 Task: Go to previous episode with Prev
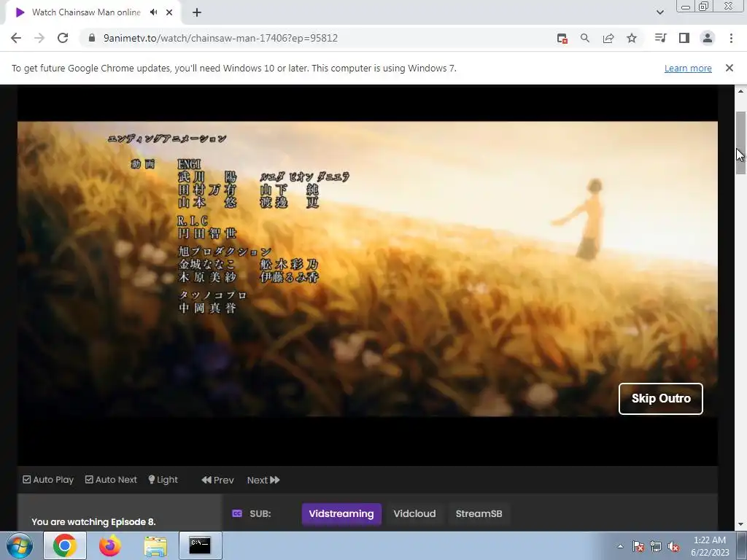click(217, 480)
